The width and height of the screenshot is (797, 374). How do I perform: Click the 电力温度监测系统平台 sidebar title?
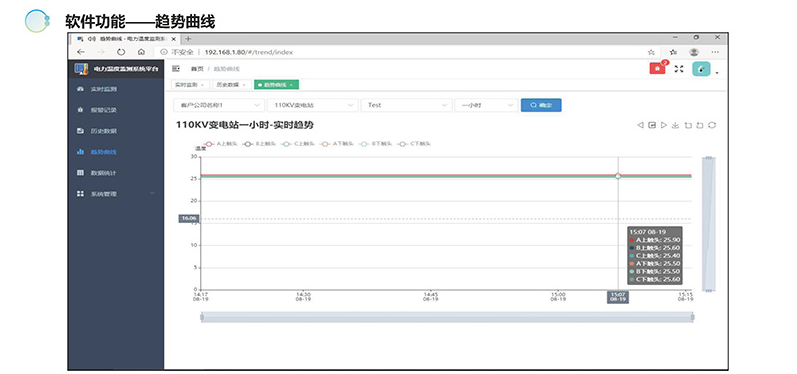pyautogui.click(x=126, y=69)
